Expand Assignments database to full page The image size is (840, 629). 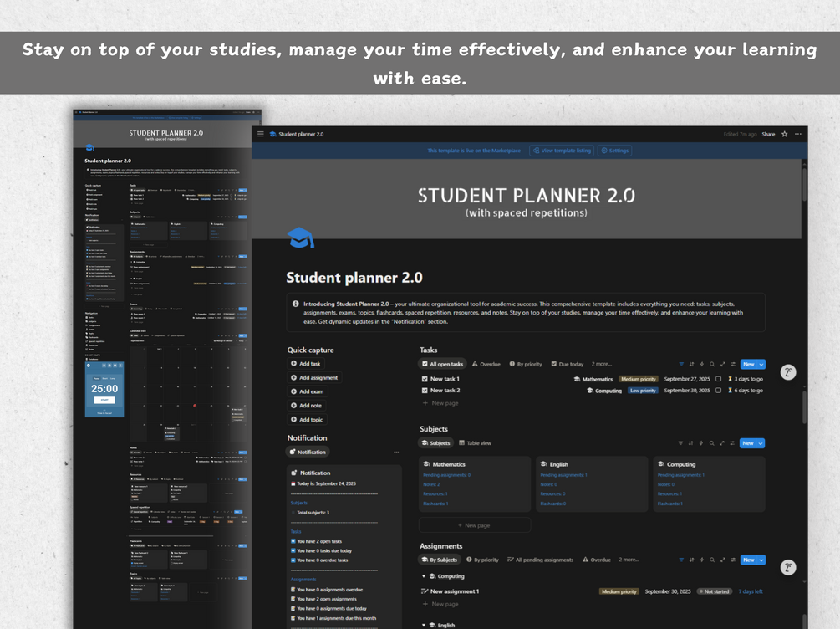723,560
